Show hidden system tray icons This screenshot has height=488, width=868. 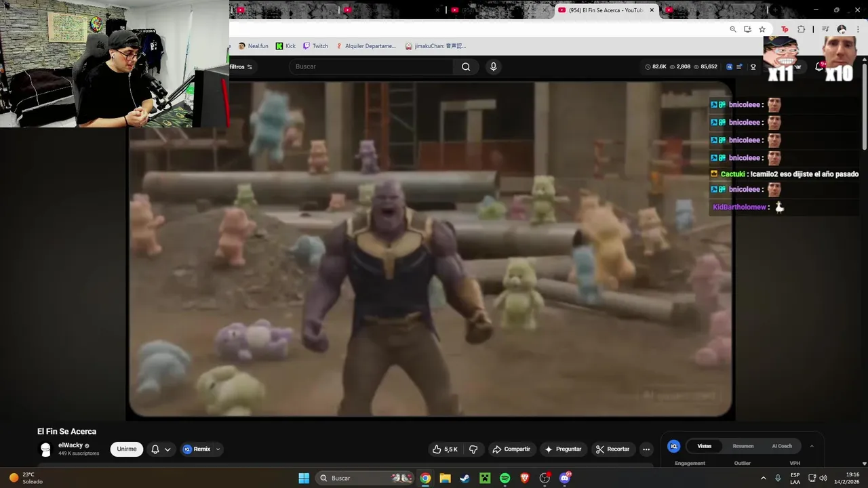(763, 478)
